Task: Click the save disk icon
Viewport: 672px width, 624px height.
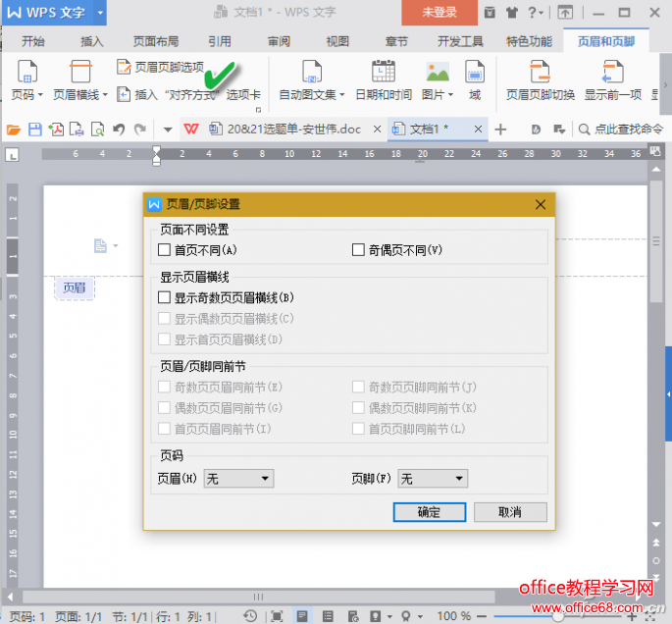Action: pos(35,130)
